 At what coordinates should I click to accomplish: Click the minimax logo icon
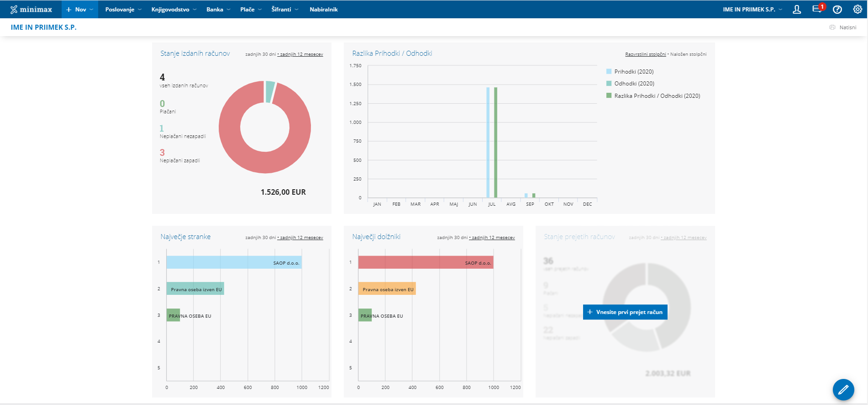coord(14,10)
